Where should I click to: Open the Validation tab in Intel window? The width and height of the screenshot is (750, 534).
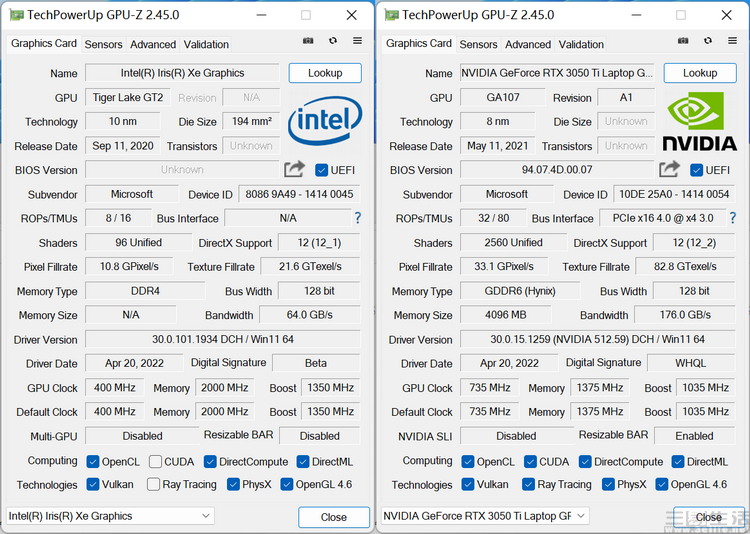[x=206, y=44]
